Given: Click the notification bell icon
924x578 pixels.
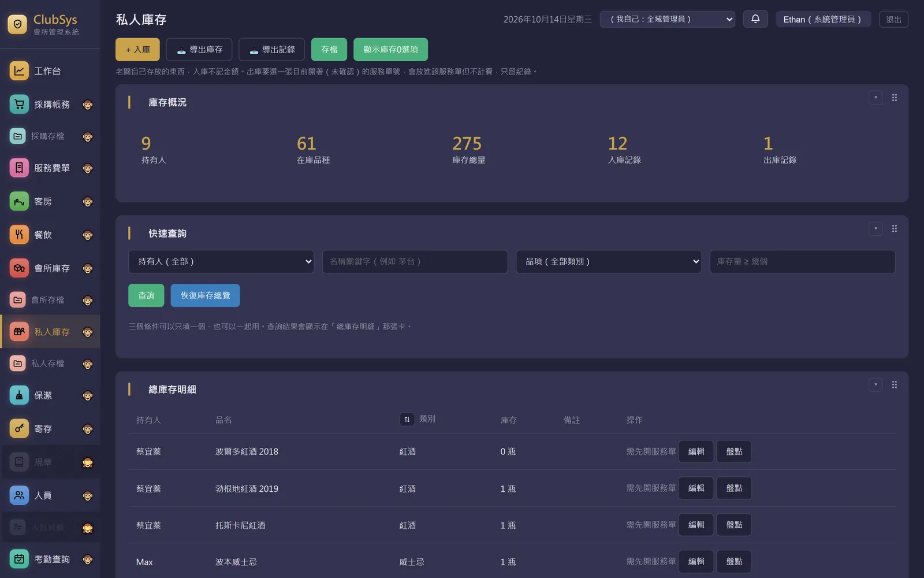Looking at the screenshot, I should coord(755,19).
